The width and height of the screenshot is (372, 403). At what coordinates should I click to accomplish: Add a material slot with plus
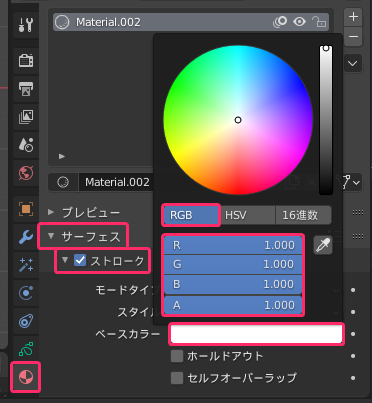coord(353,16)
